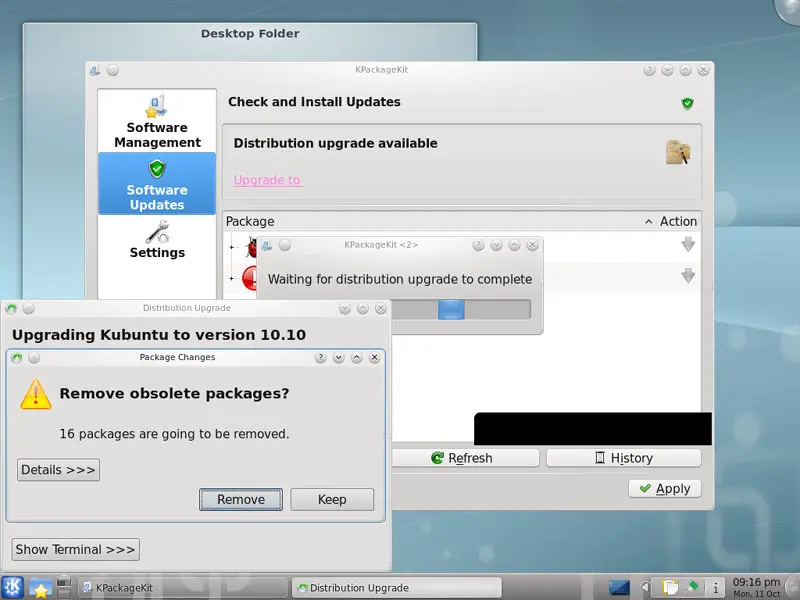The image size is (800, 600).
Task: Click Keep to retain obsolete packages
Action: tap(332, 499)
